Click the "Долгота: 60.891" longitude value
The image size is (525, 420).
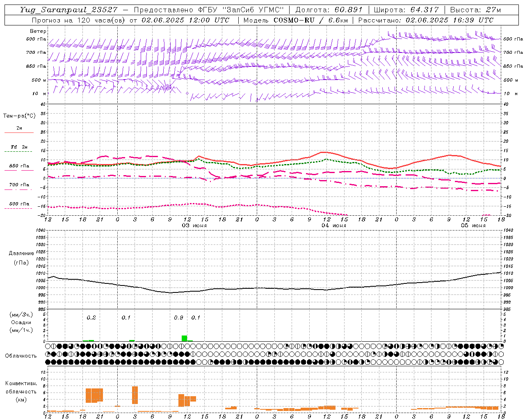click(329, 10)
